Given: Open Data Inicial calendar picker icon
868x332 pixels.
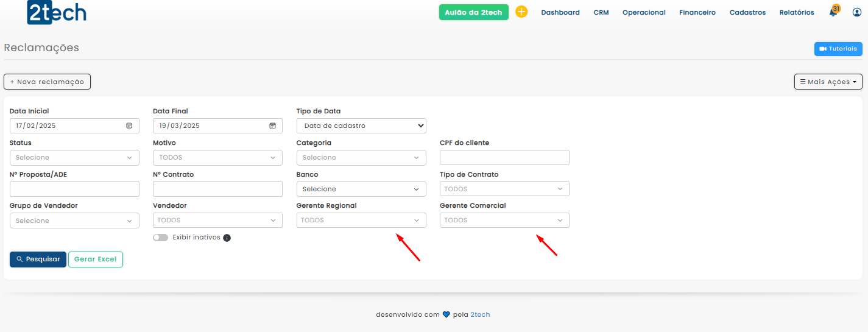Looking at the screenshot, I should [x=129, y=126].
